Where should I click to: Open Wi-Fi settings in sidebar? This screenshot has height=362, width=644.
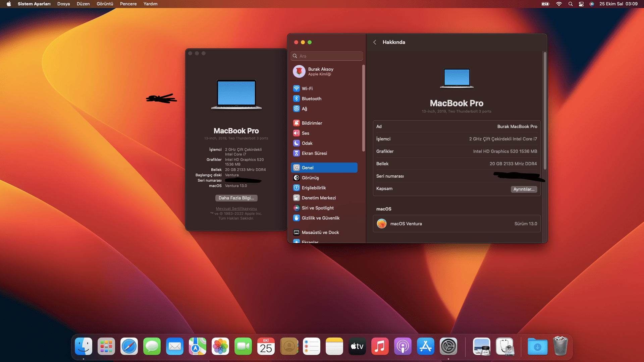[x=307, y=88]
